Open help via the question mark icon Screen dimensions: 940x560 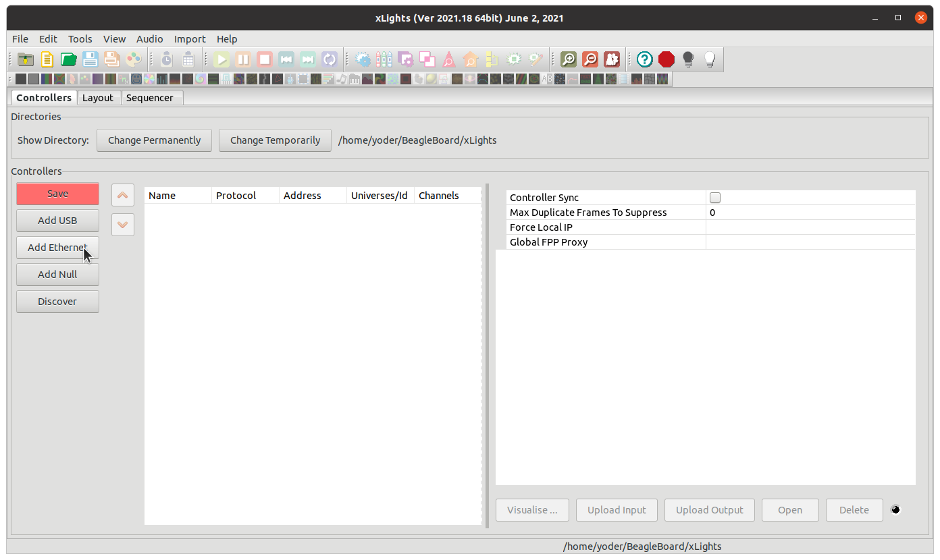click(645, 59)
